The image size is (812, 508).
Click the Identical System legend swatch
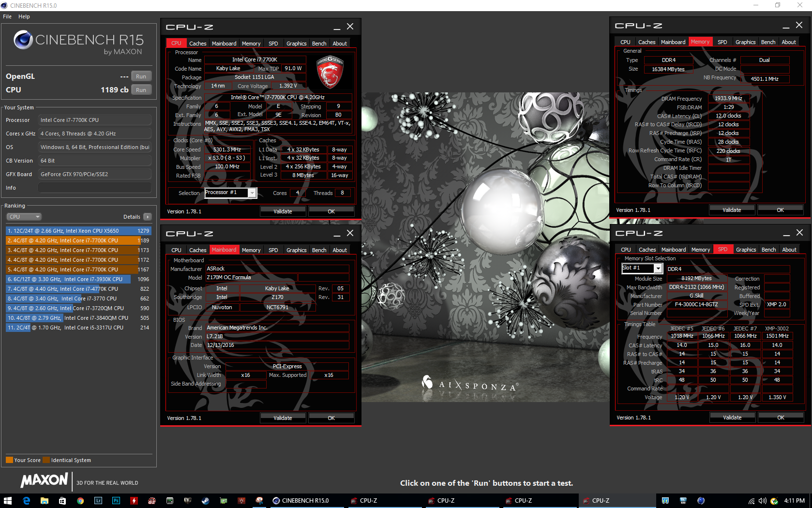click(46, 460)
